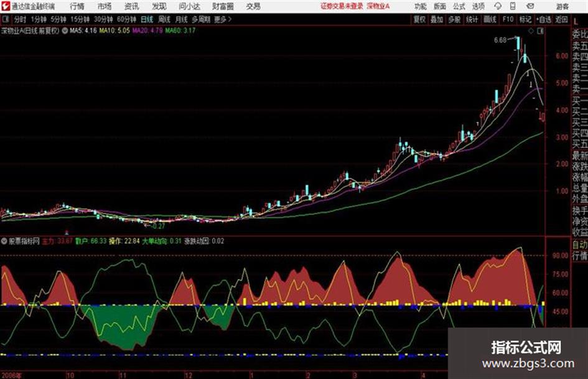The width and height of the screenshot is (588, 379).
Task: Open F10 company info
Action: tap(508, 19)
